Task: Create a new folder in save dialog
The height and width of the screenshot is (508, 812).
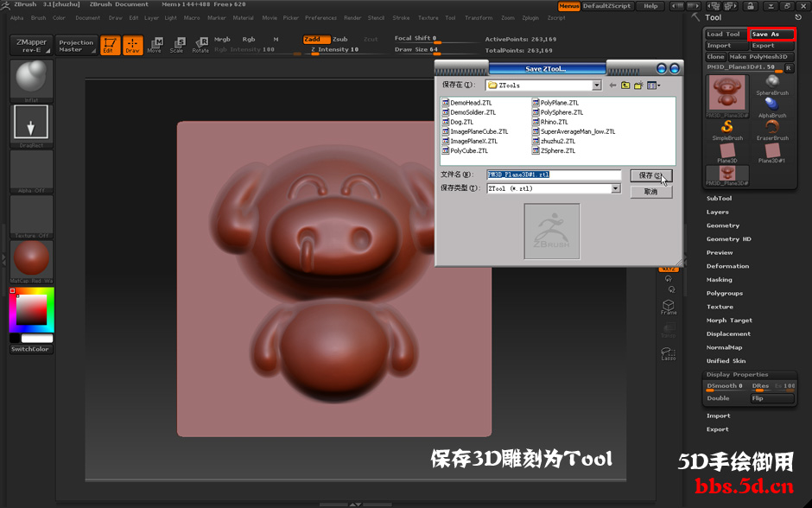Action: (638, 86)
